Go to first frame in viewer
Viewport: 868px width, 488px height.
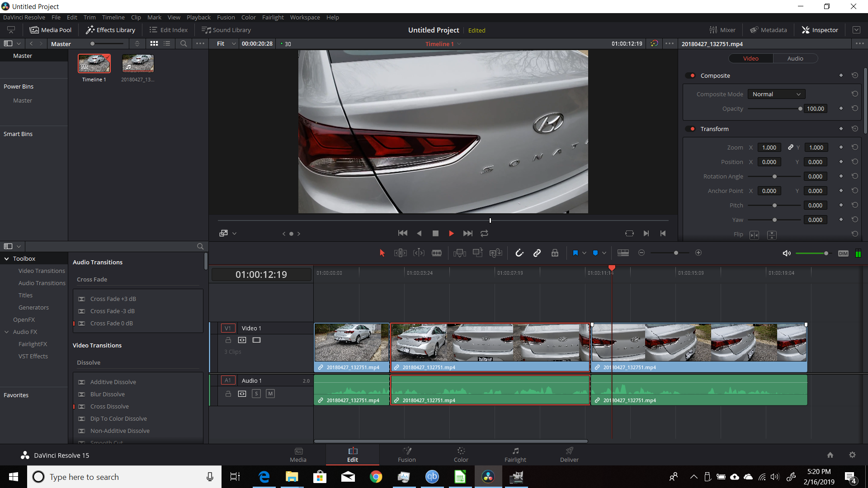point(402,233)
